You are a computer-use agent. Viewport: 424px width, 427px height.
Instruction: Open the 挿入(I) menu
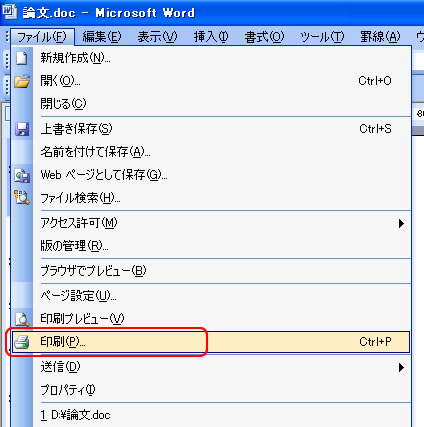tap(211, 37)
